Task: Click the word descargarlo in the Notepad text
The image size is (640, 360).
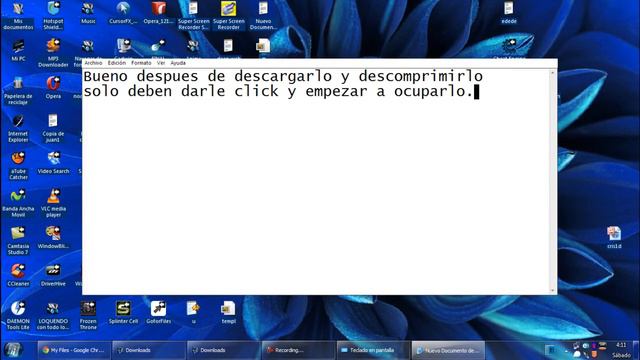Action: tap(283, 76)
